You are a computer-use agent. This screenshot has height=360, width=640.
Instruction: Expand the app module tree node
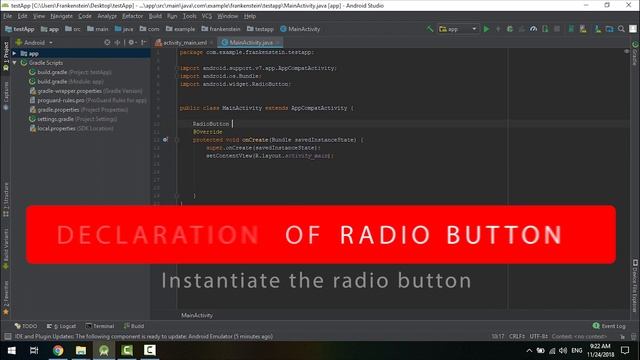[15, 53]
